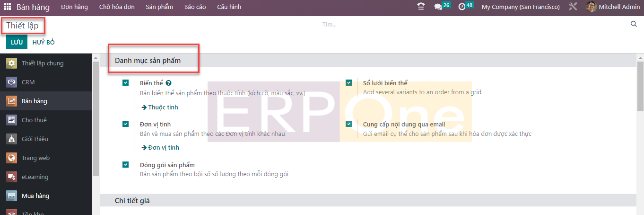Open the activities clock icon
This screenshot has width=644, height=215.
pyautogui.click(x=461, y=7)
